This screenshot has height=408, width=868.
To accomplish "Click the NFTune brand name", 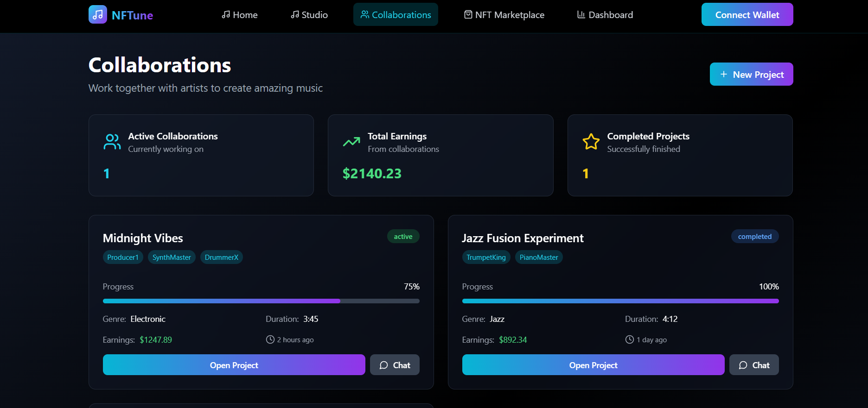I will tap(132, 15).
